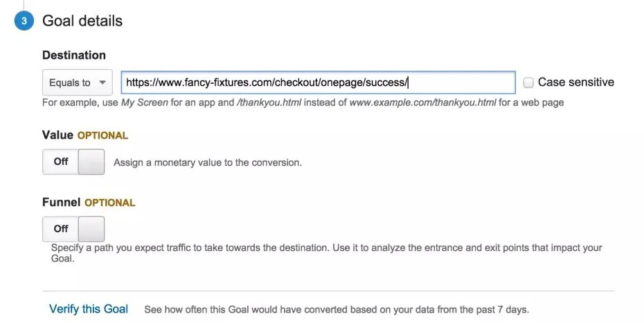The image size is (644, 323).
Task: Click the Verify this Goal link
Action: coord(89,309)
